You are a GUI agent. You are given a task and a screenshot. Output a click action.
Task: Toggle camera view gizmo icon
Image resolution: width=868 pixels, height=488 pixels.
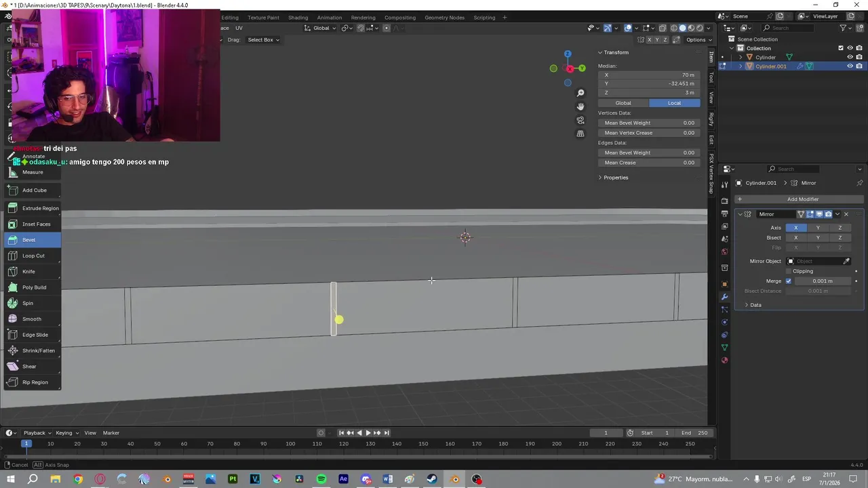580,120
